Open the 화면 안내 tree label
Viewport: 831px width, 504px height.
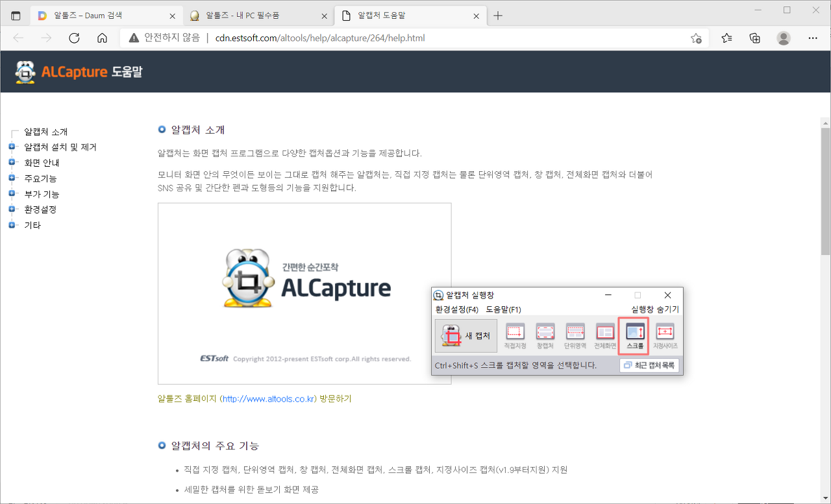coord(42,163)
